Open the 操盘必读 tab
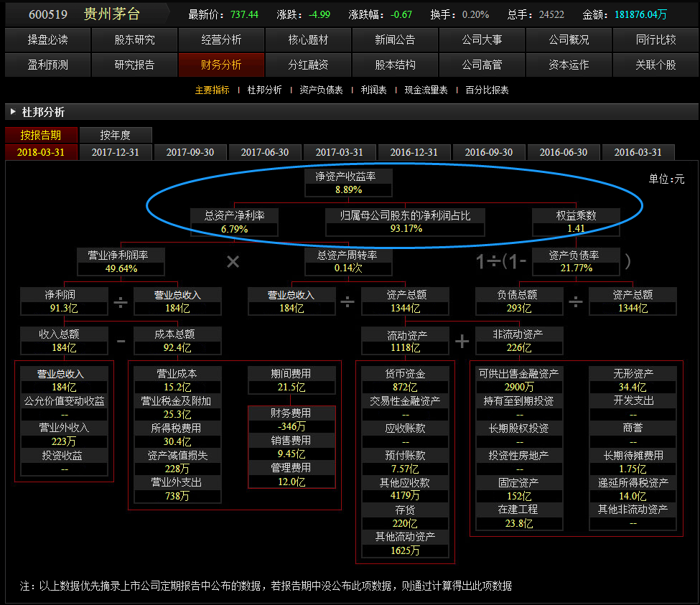 click(x=48, y=39)
